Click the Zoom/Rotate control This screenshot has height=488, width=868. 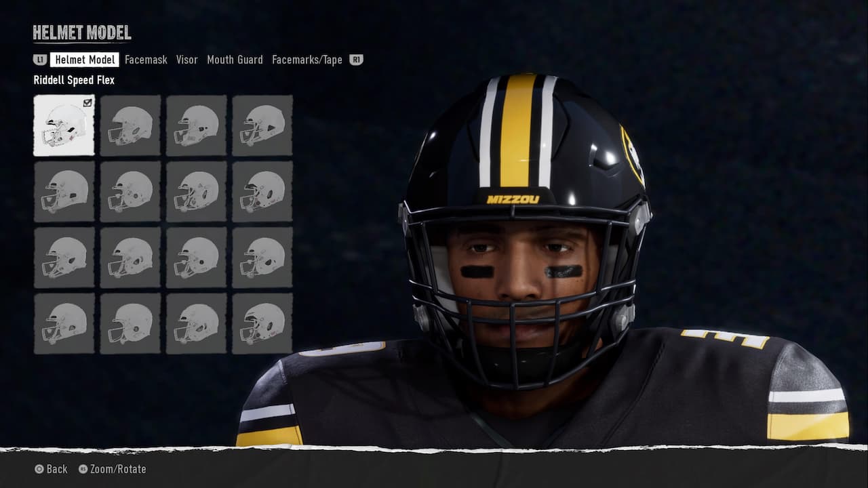[x=113, y=469]
